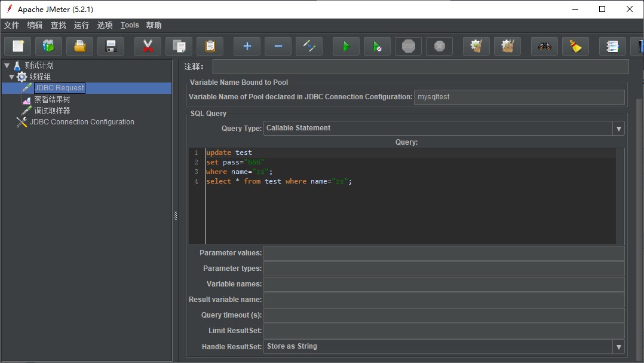The image size is (644, 363).
Task: Click the Toggle enable/disable icon
Action: [309, 46]
